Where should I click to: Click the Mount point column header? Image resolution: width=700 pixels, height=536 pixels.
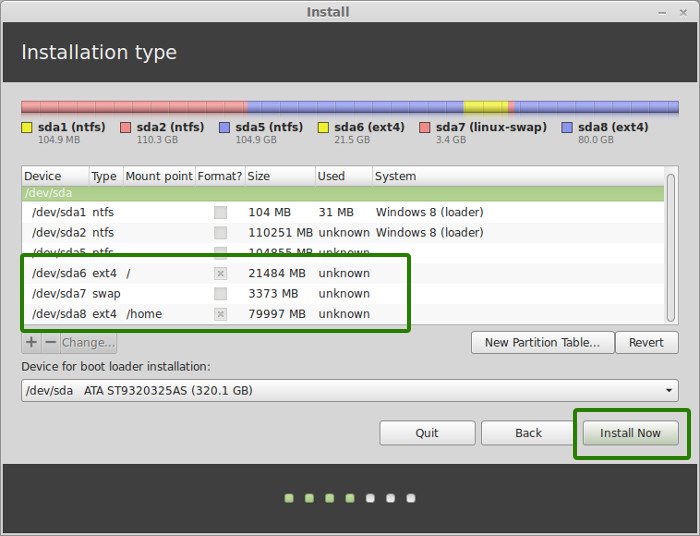coord(158,176)
